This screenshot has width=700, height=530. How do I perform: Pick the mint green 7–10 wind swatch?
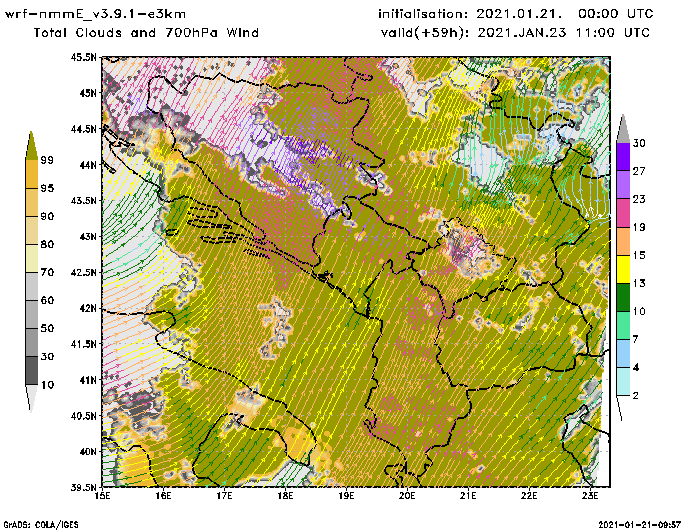(x=623, y=326)
